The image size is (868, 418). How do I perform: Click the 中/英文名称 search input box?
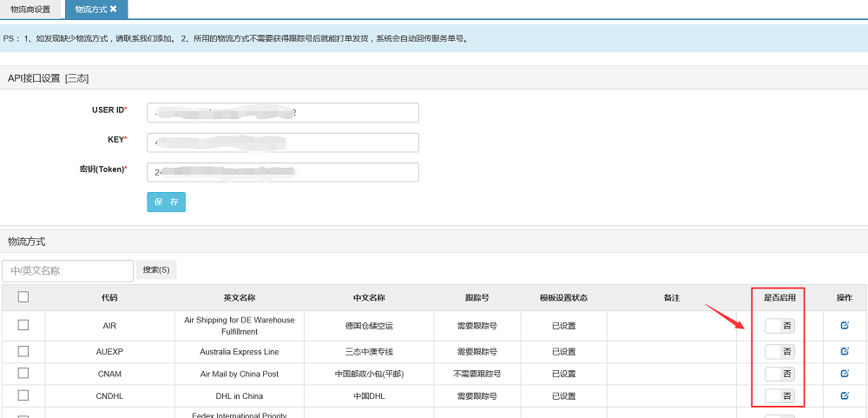(68, 271)
